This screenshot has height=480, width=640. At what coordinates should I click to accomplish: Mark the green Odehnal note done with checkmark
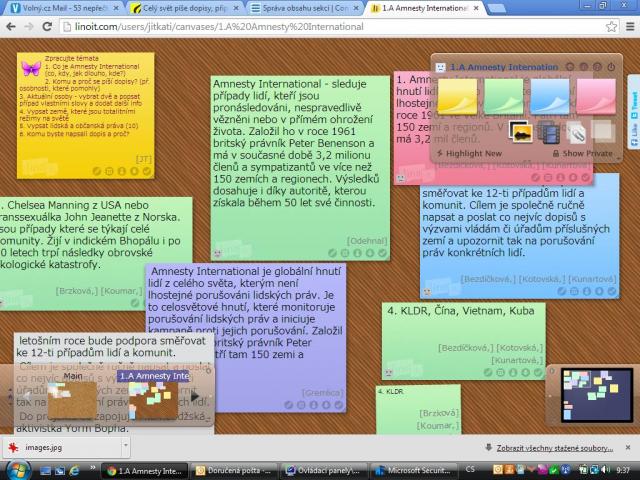click(382, 253)
